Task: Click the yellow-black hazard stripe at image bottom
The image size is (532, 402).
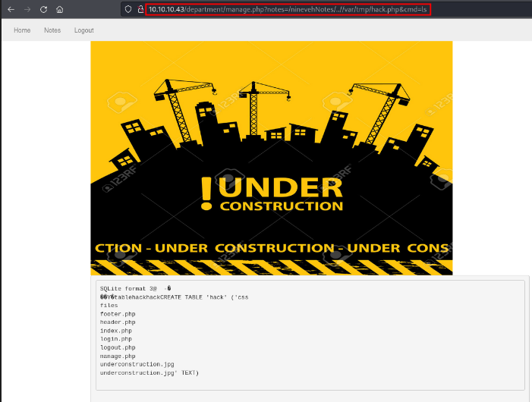Action: 271,266
